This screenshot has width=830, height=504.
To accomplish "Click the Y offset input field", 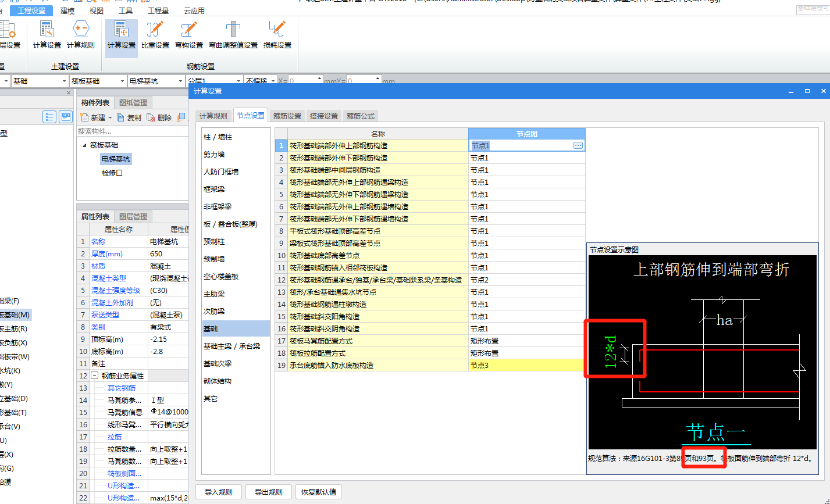I will coord(364,81).
